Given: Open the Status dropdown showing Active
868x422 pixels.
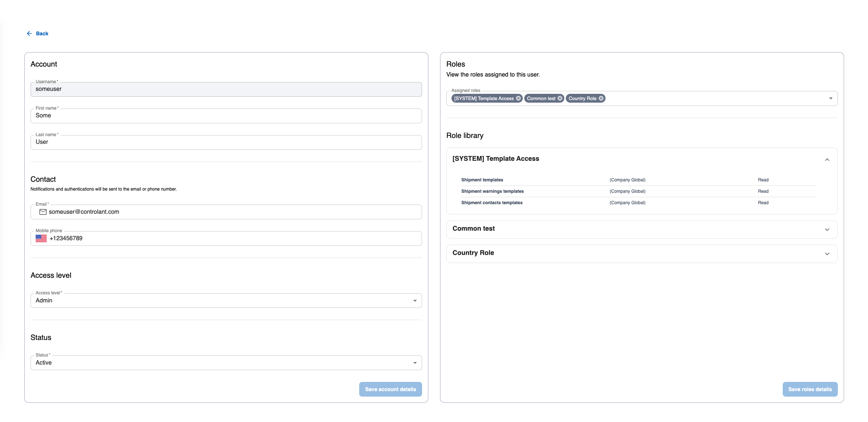Looking at the screenshot, I should click(226, 363).
